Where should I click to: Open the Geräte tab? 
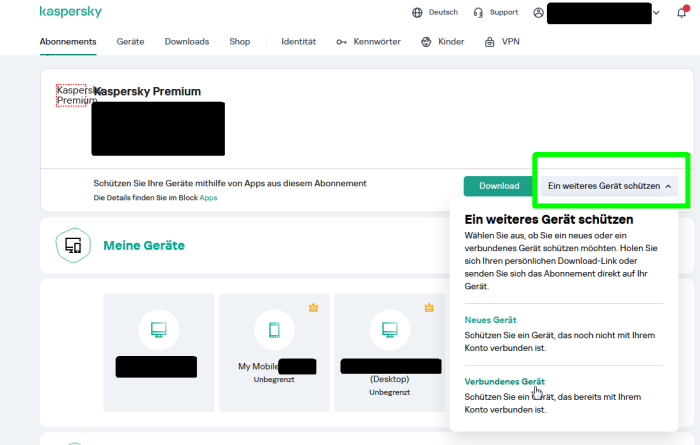[130, 42]
